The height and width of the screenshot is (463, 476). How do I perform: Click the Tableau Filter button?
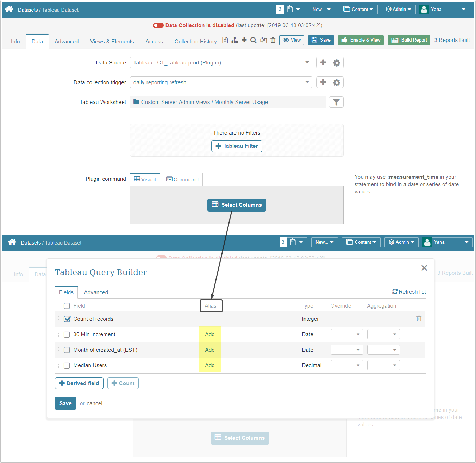(237, 146)
